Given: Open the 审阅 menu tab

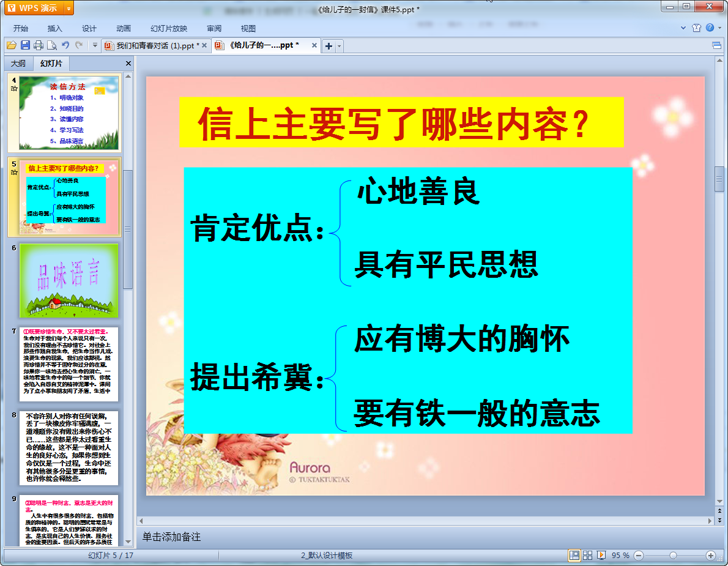Looking at the screenshot, I should tap(214, 28).
